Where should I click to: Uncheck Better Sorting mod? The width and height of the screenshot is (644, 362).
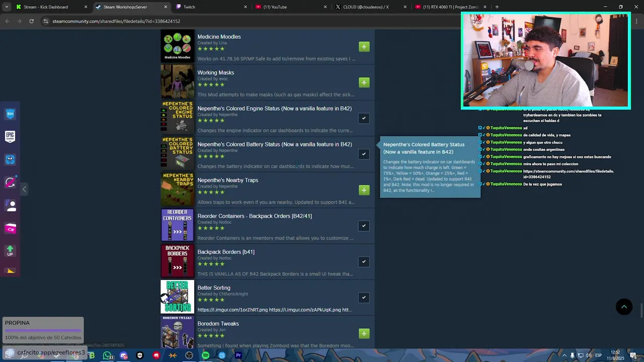point(364,298)
